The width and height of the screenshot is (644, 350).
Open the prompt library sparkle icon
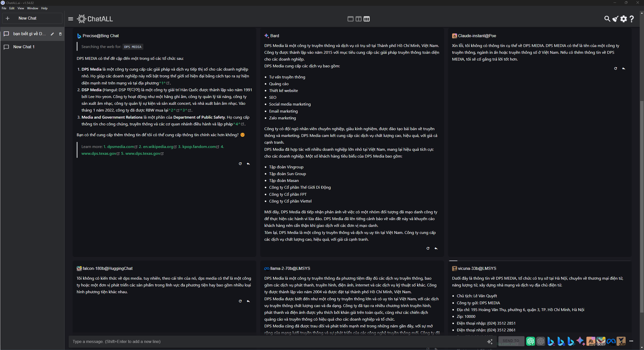pyautogui.click(x=490, y=341)
